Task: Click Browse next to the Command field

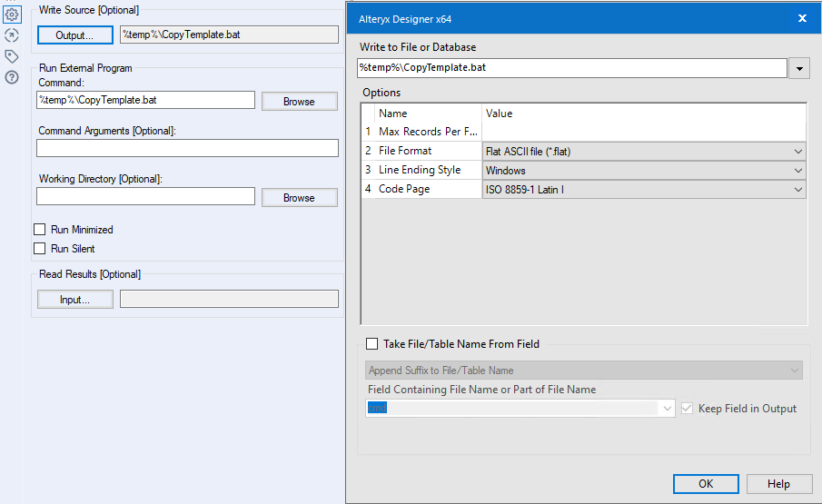Action: pyautogui.click(x=300, y=102)
